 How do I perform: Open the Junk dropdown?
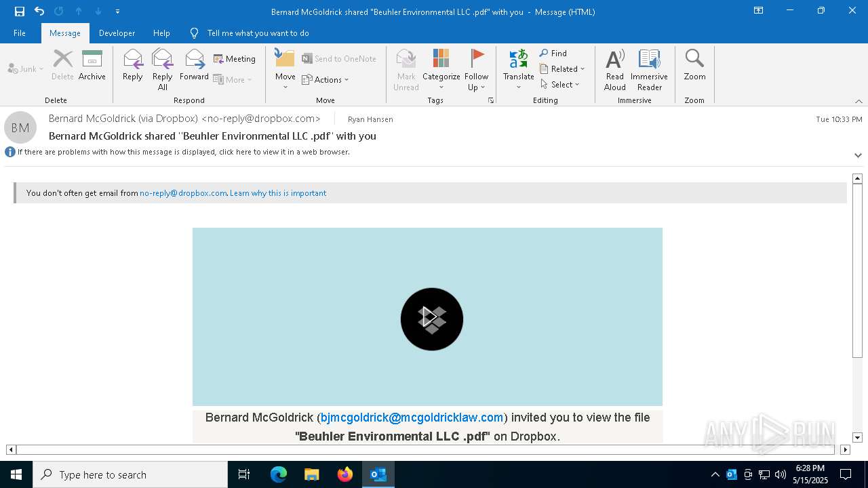[x=26, y=68]
